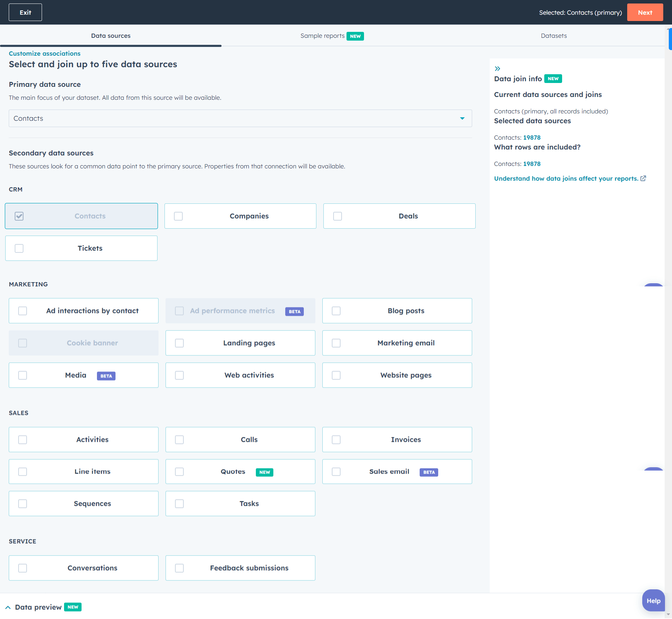Enable the Companies secondary data source
Screen dimensions: 672x619
[178, 216]
